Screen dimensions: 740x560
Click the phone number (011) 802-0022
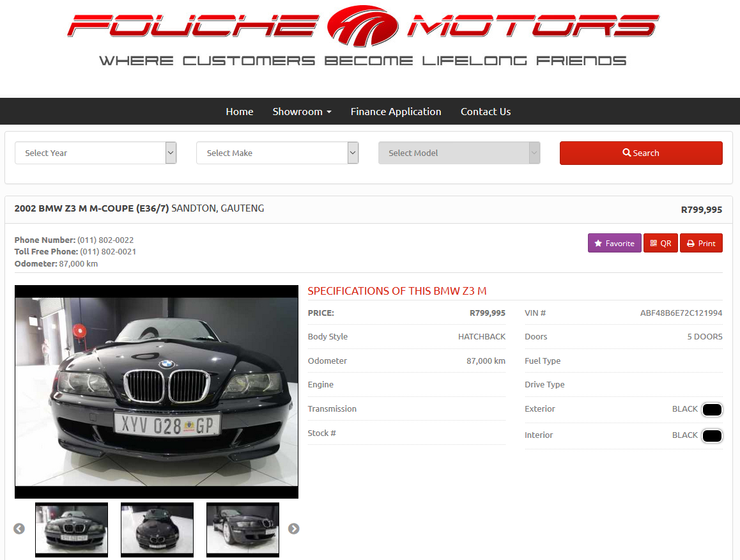tap(105, 240)
